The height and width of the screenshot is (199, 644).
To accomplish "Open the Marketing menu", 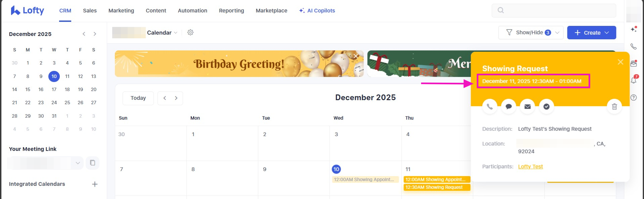I will point(121,11).
